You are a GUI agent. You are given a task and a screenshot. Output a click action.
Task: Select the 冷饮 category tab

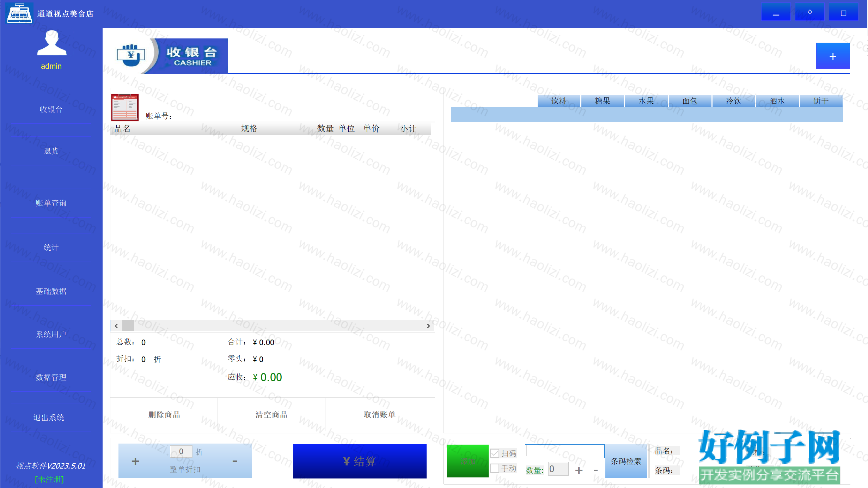tap(734, 101)
